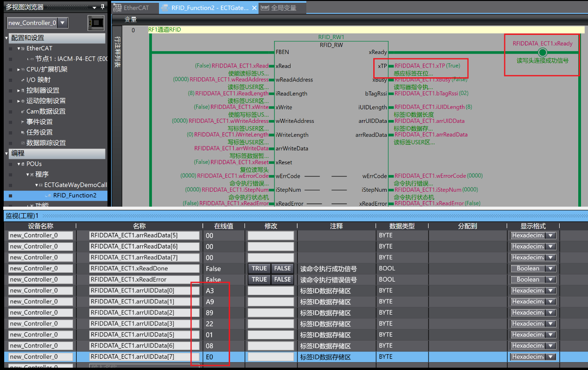Image resolution: width=588 pixels, height=370 pixels.
Task: Set xReadError to FALSE
Action: [x=282, y=280]
